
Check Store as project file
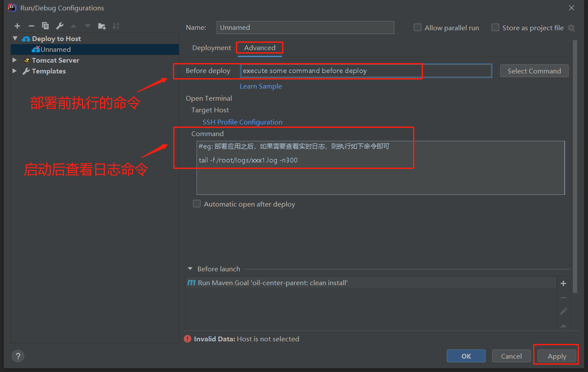coord(495,27)
